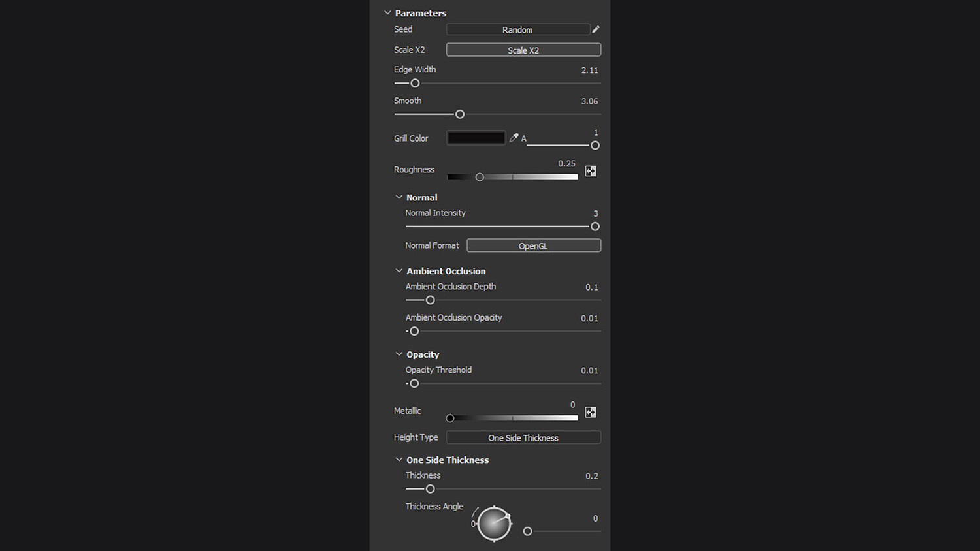
Task: Open the Scale X2 dropdown
Action: [523, 50]
